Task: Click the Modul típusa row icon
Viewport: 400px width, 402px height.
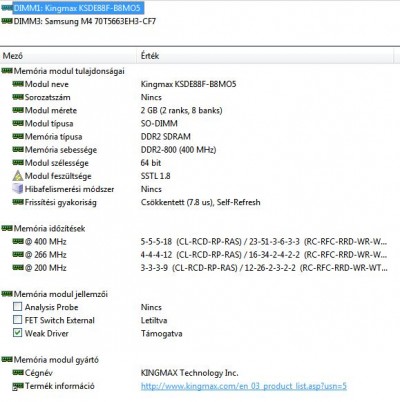Action: (x=18, y=123)
